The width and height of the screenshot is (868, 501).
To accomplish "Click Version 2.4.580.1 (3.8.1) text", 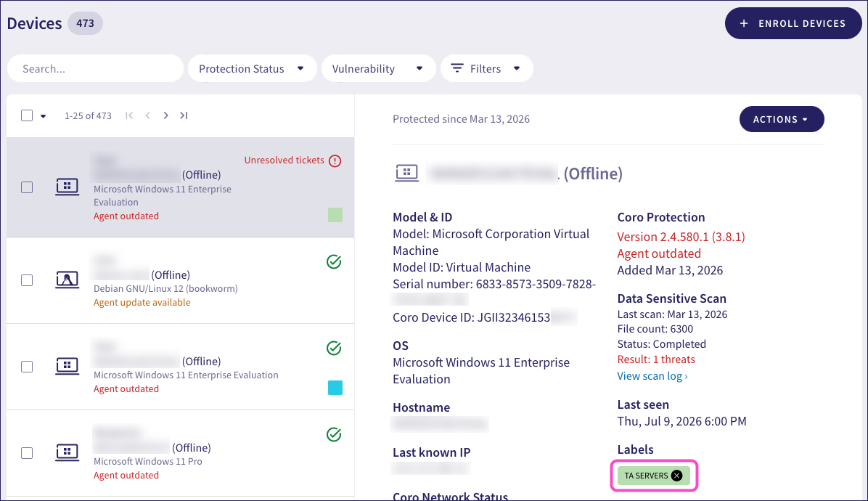I will click(681, 237).
